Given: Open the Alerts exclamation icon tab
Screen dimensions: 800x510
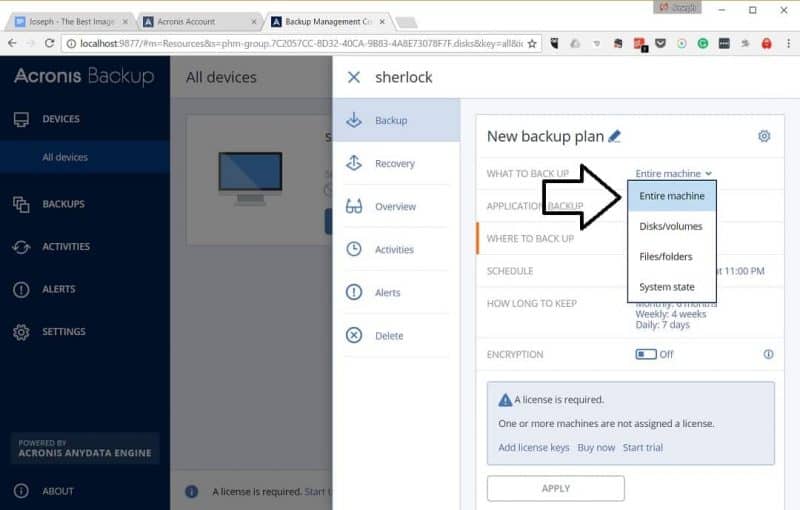Looking at the screenshot, I should pos(354,292).
